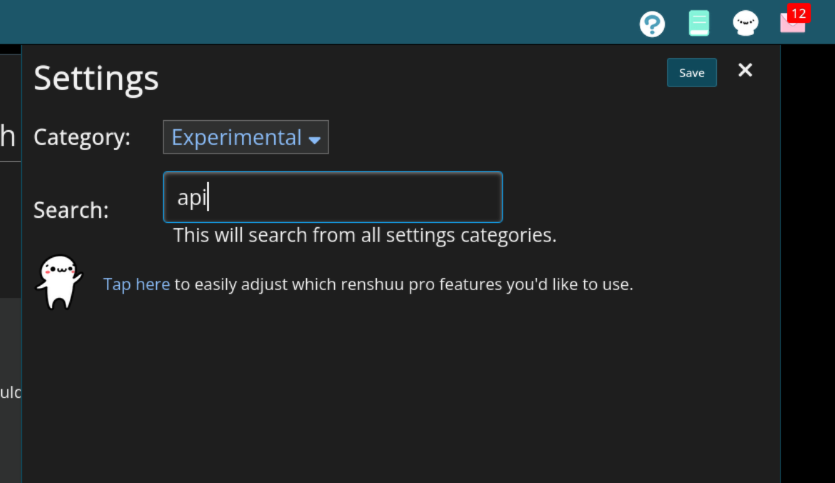Click the dark overlay right of the panel
This screenshot has height=483, width=835.
808,266
